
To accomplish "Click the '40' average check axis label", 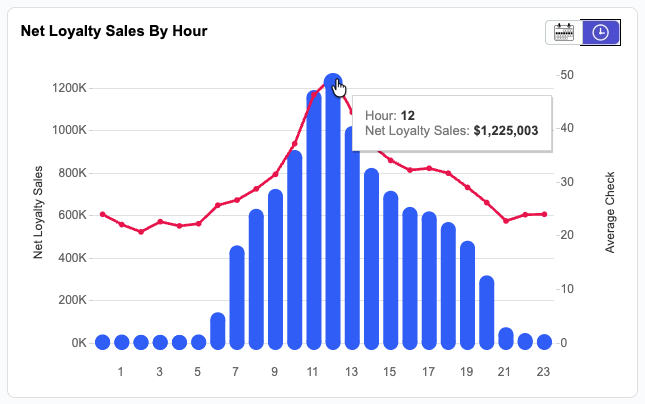I will (x=567, y=128).
